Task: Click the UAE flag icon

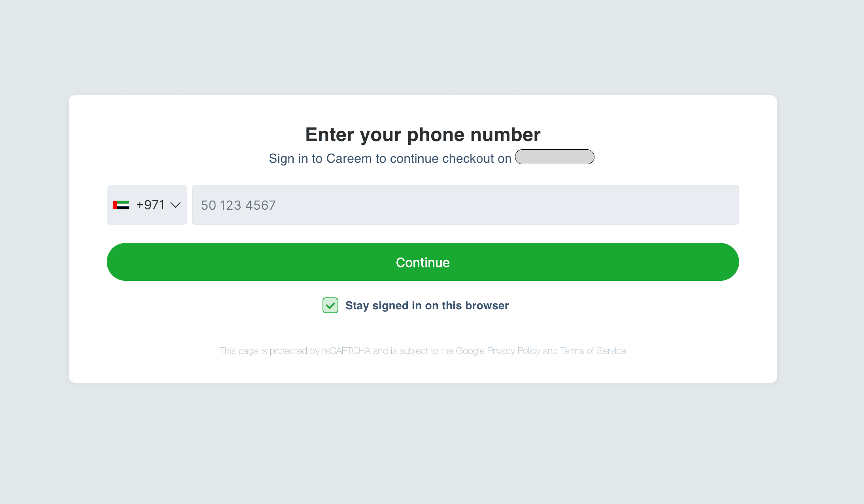Action: (121, 205)
